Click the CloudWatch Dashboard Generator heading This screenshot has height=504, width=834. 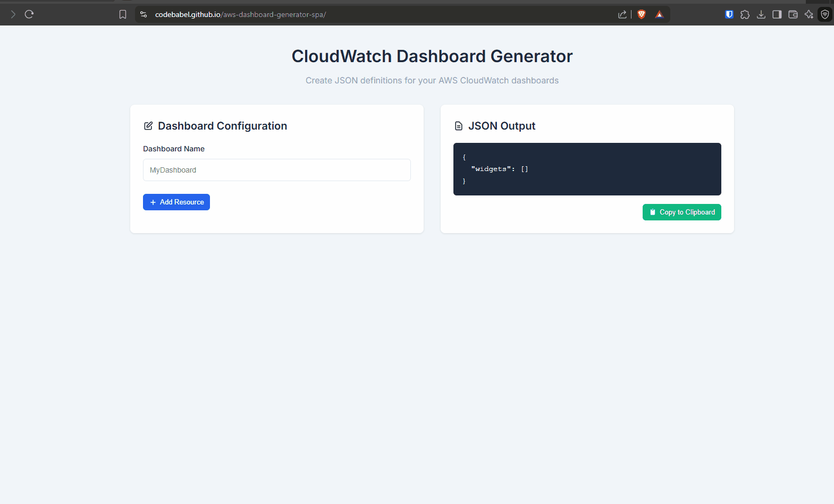432,56
